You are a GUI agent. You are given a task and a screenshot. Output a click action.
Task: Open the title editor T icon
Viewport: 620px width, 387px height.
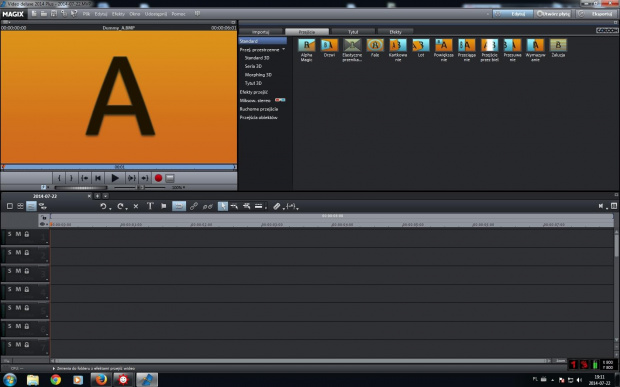tap(150, 206)
